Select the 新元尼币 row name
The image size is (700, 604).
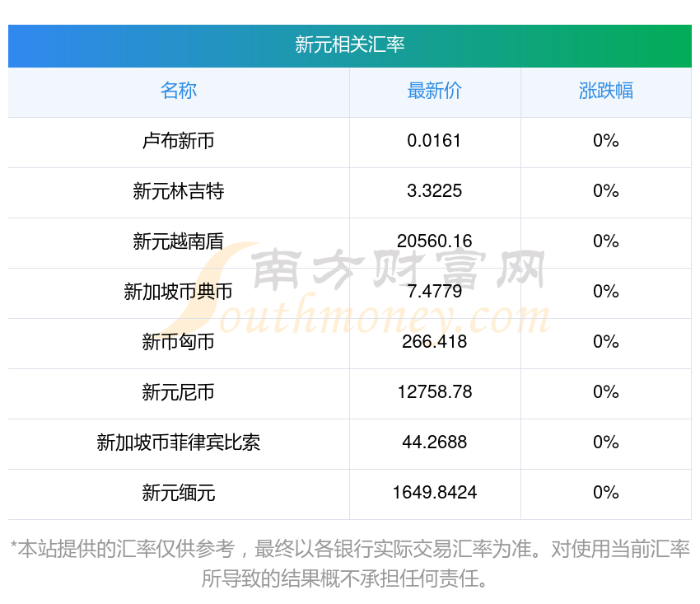(x=179, y=392)
